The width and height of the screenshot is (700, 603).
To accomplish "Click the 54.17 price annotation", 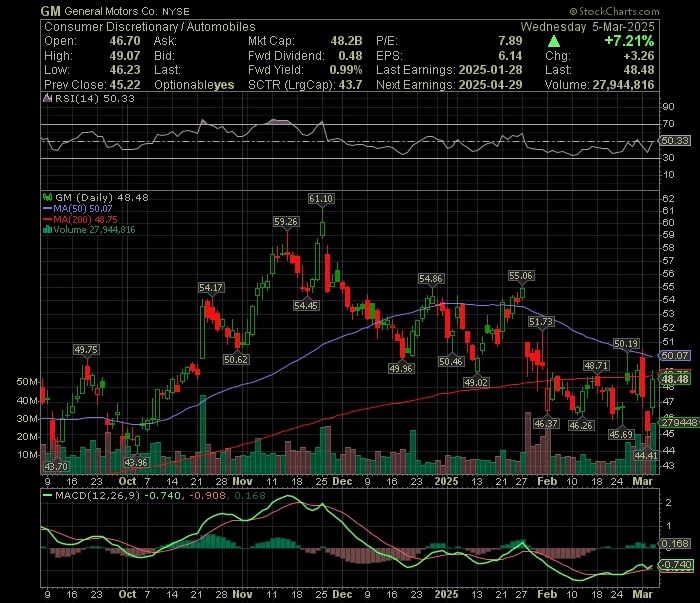I will [x=211, y=287].
